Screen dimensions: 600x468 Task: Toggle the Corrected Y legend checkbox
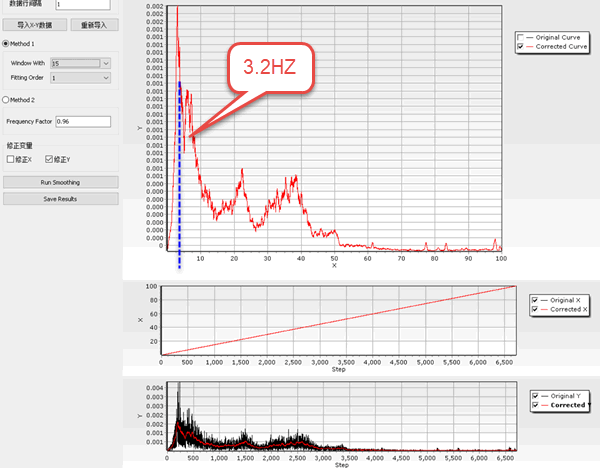(x=536, y=405)
